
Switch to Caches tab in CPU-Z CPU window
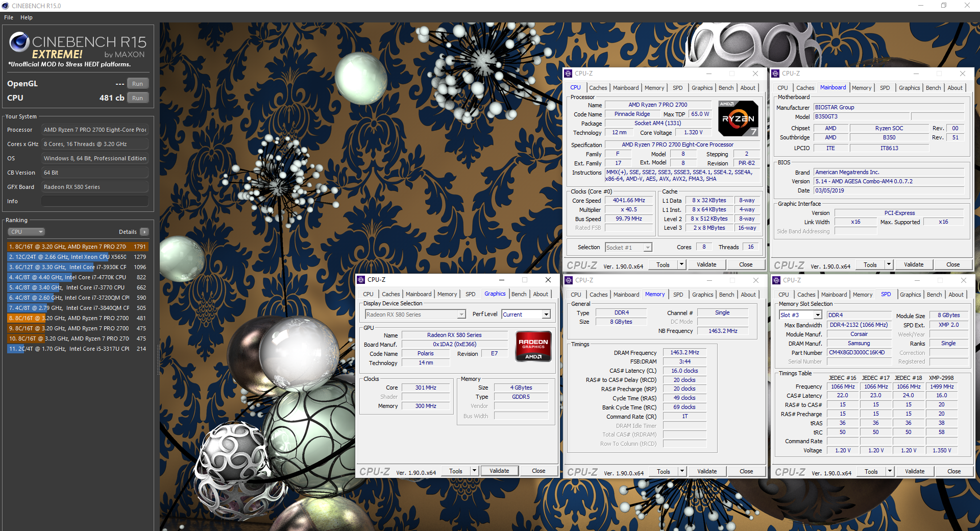tap(598, 88)
